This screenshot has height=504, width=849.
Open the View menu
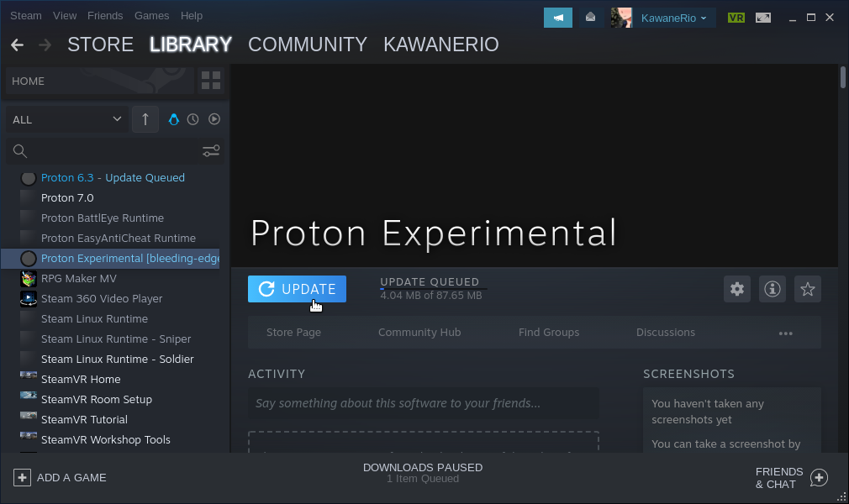(x=65, y=16)
